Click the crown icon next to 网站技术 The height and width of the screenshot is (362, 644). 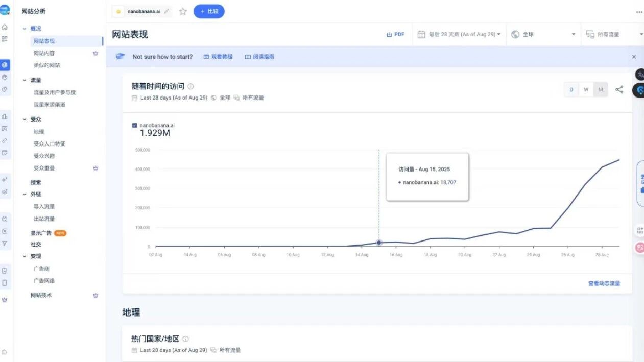point(96,295)
